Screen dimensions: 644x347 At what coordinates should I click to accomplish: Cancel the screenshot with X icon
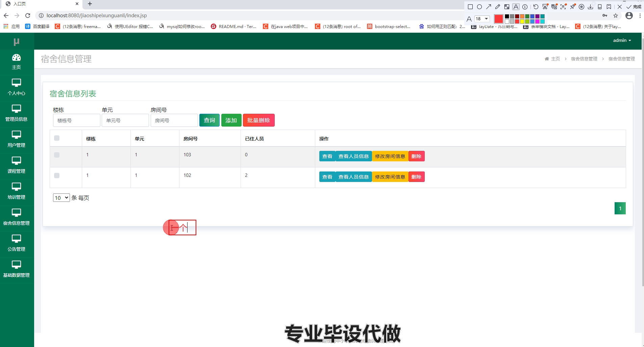pos(620,7)
